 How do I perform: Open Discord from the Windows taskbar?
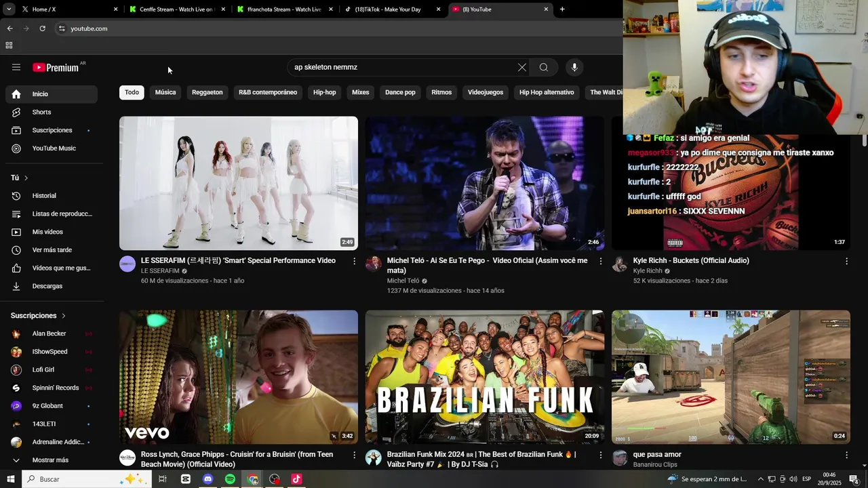(x=208, y=479)
